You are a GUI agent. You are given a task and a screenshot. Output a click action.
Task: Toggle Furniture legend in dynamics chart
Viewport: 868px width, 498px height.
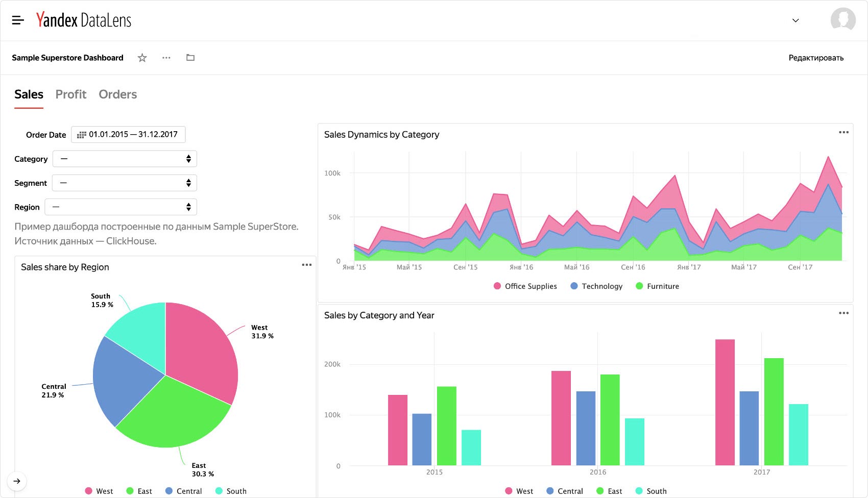coord(657,286)
